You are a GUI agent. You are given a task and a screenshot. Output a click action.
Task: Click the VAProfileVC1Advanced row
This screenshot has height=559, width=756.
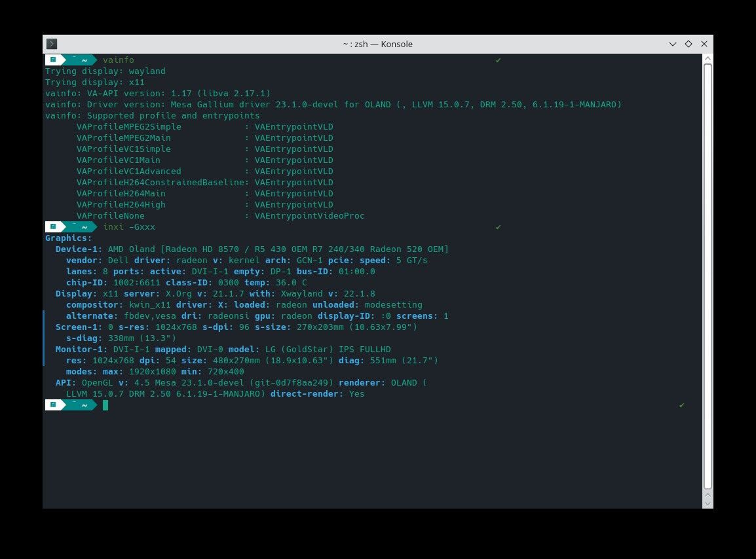205,171
